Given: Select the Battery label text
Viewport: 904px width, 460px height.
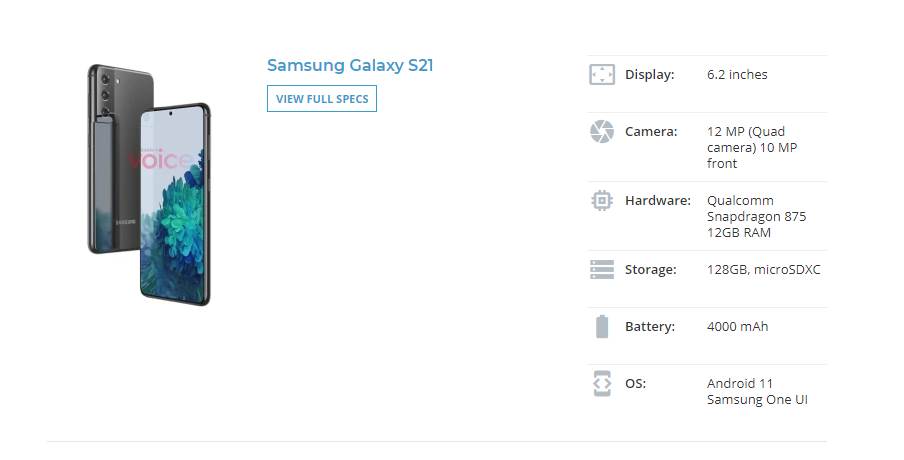Looking at the screenshot, I should (x=650, y=327).
